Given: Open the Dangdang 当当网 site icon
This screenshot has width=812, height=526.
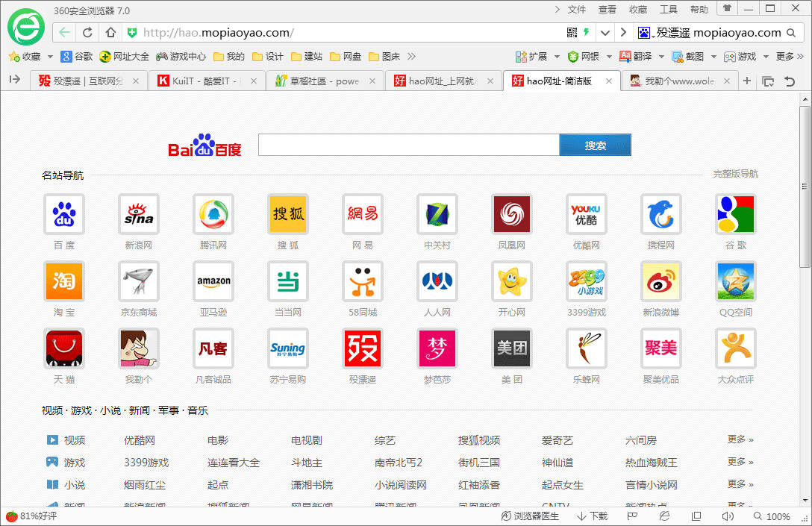Looking at the screenshot, I should tap(288, 281).
